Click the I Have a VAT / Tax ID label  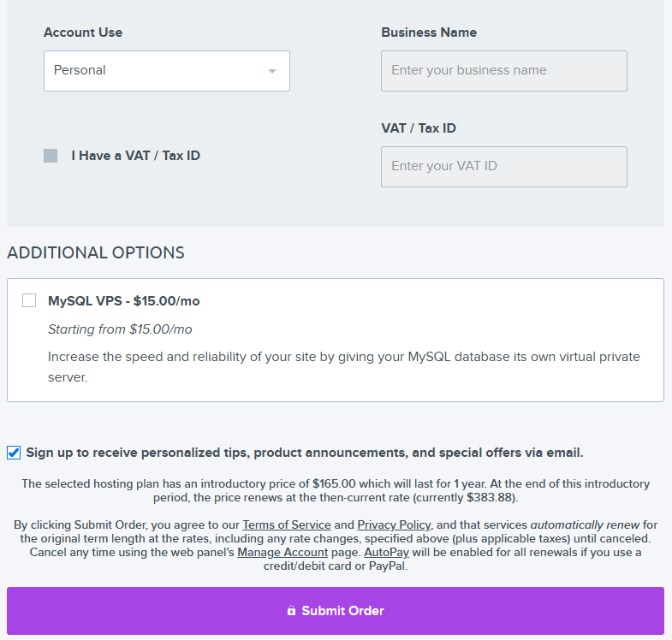(x=135, y=156)
